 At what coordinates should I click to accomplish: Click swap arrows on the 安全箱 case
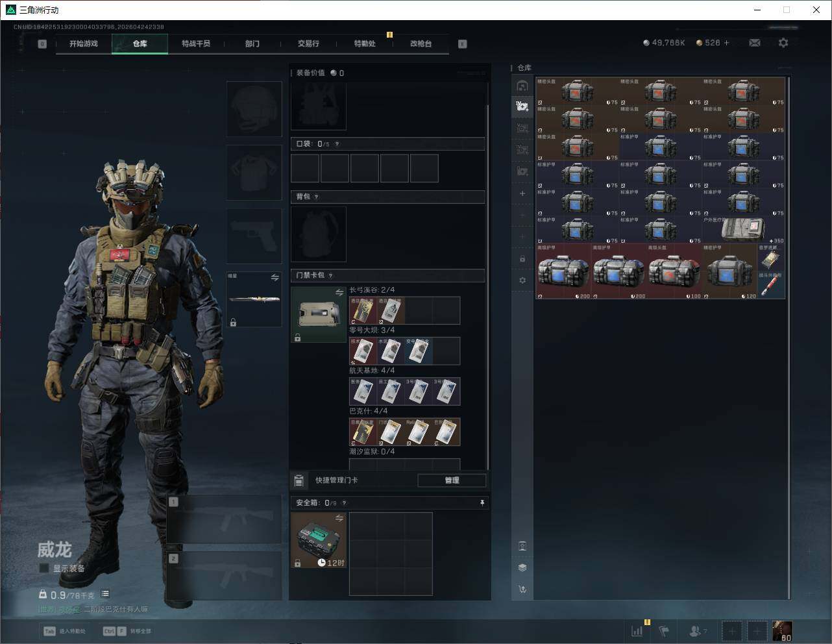pos(339,518)
